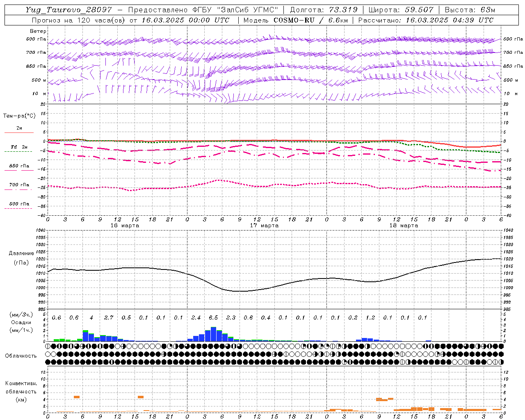The width and height of the screenshot is (525, 420).
Task: Select the elevation text "Высота: 63м"
Action: [x=470, y=10]
